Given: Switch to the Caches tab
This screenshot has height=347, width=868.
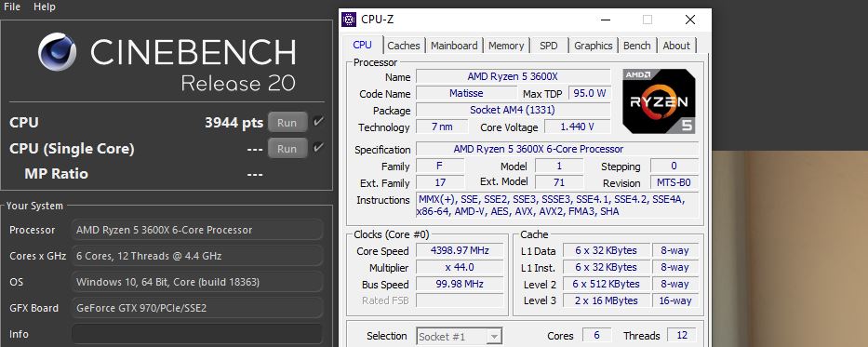Looking at the screenshot, I should point(404,46).
